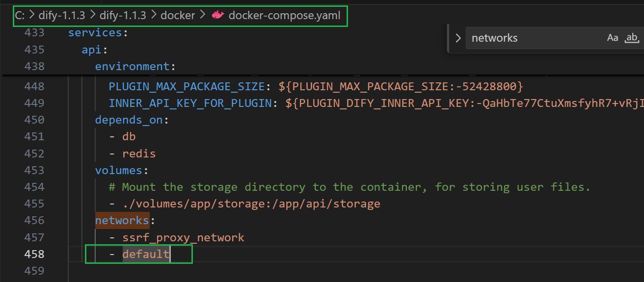Open the docker breadcrumb folder

[x=178, y=15]
